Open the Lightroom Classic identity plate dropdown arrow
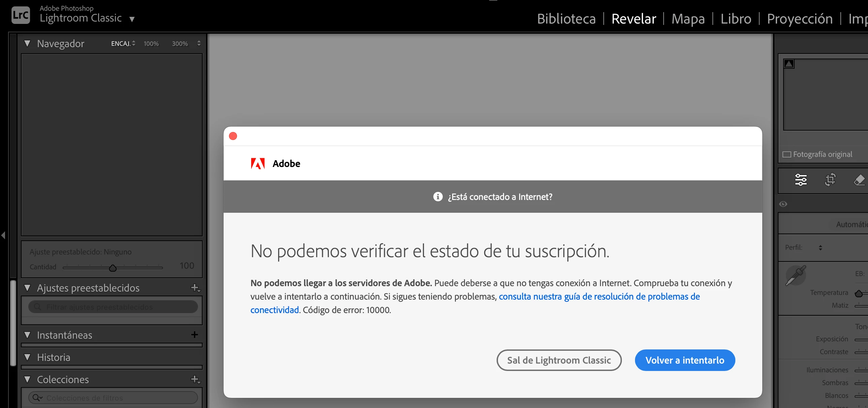The image size is (868, 408). click(x=132, y=19)
